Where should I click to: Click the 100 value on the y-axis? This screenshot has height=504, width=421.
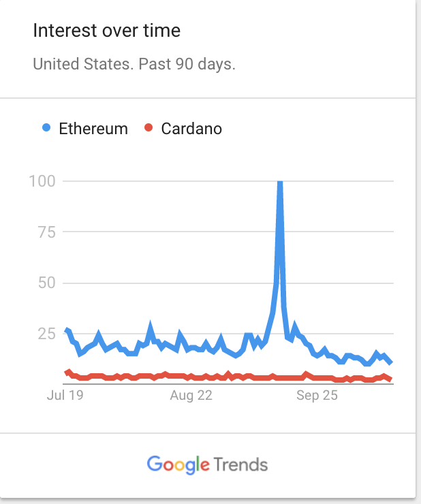tap(41, 181)
